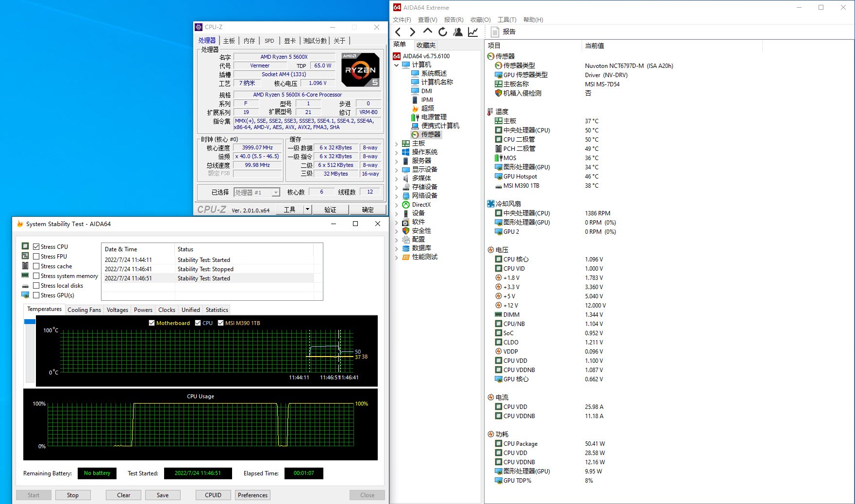Expand the 操作系统 tree node

click(397, 152)
